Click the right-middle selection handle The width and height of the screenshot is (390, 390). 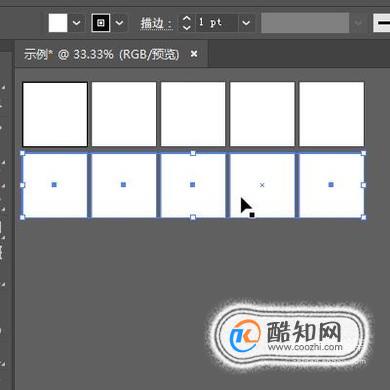click(x=364, y=185)
